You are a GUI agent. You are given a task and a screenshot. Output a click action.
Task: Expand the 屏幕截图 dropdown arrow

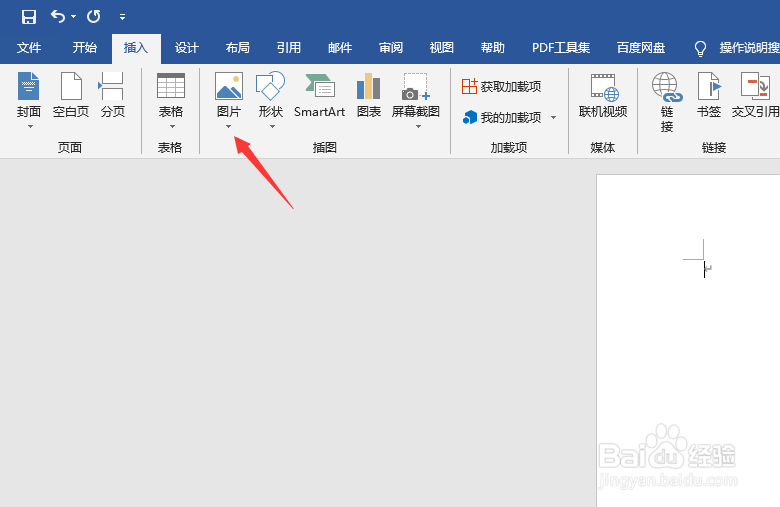pos(418,126)
